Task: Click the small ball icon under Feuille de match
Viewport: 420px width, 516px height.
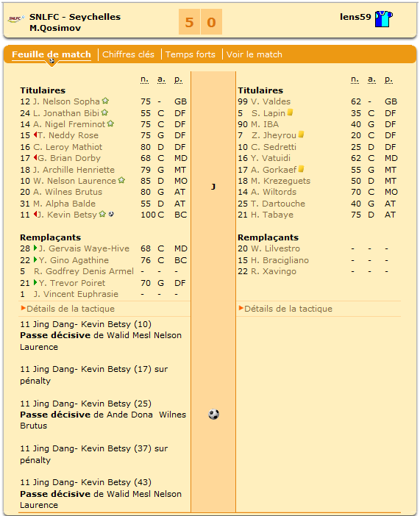Action: [51, 61]
